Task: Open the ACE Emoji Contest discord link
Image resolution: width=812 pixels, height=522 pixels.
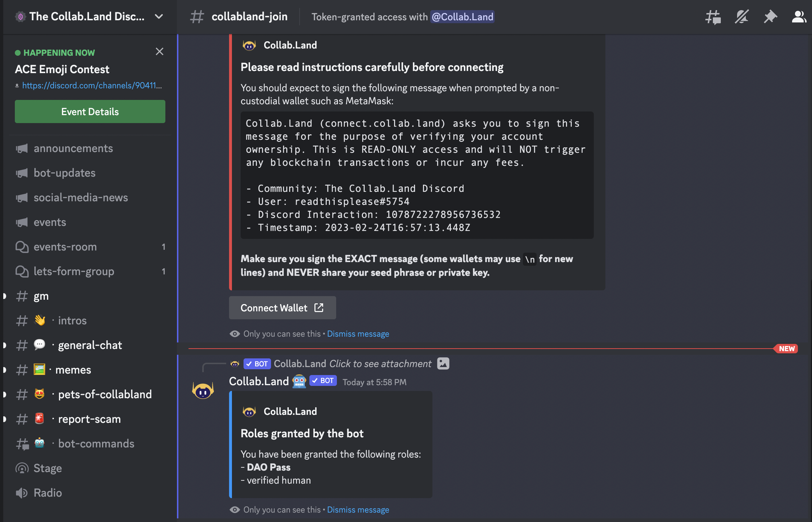Action: (92, 85)
